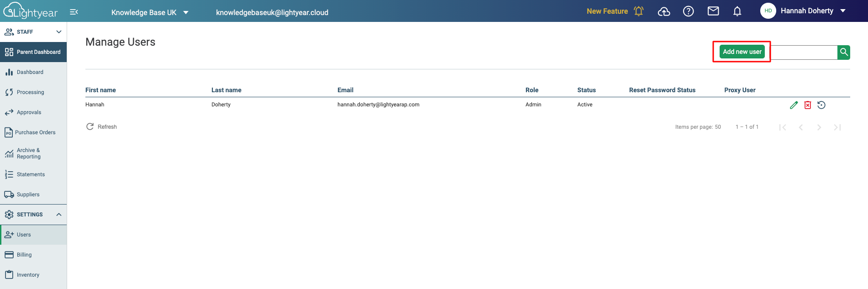Go to the last page arrow
The image size is (868, 289).
(837, 127)
